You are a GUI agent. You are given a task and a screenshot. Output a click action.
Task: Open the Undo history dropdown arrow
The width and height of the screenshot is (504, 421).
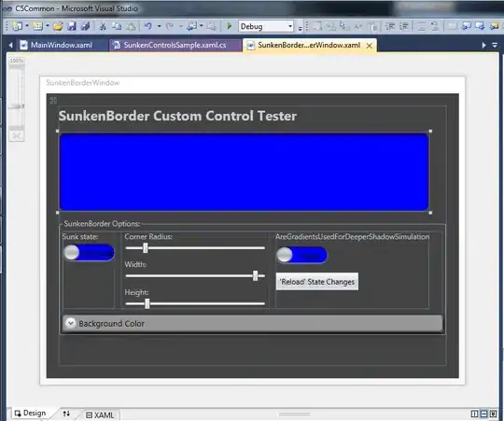[159, 26]
